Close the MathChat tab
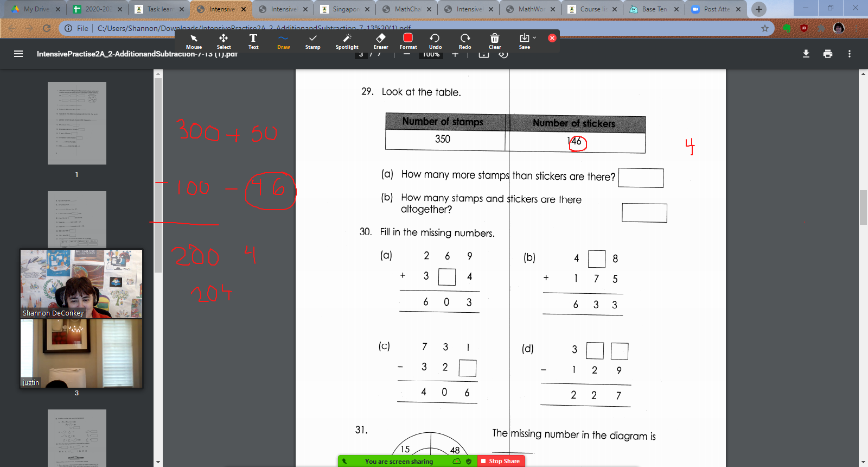 [429, 9]
